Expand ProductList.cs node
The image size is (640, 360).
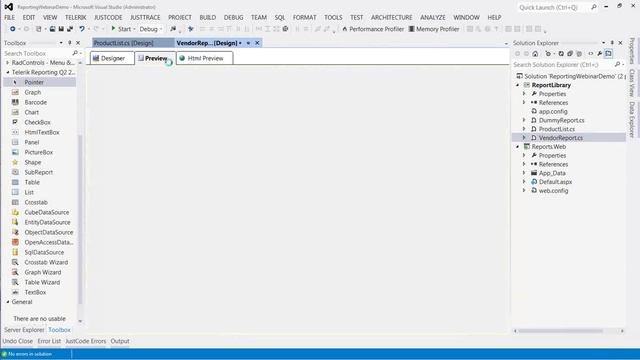tap(524, 129)
